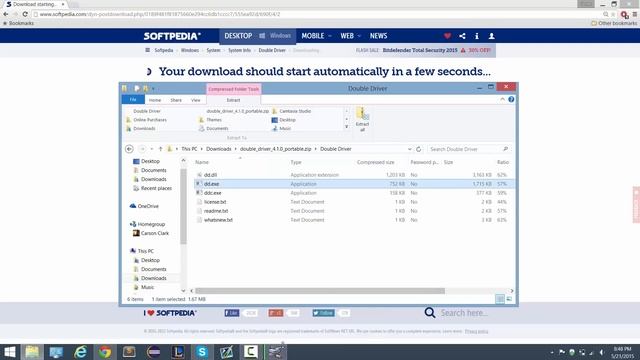Click the Facebook Like button

click(x=232, y=313)
